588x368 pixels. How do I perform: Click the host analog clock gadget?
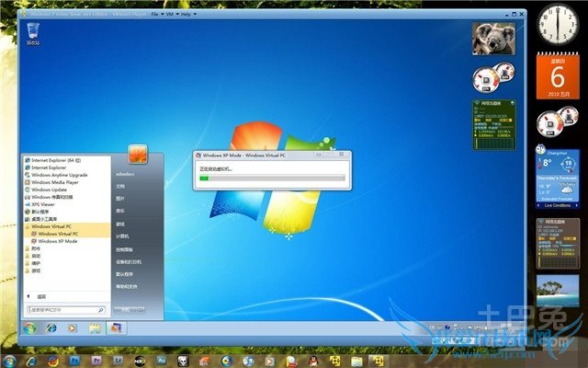coord(558,24)
